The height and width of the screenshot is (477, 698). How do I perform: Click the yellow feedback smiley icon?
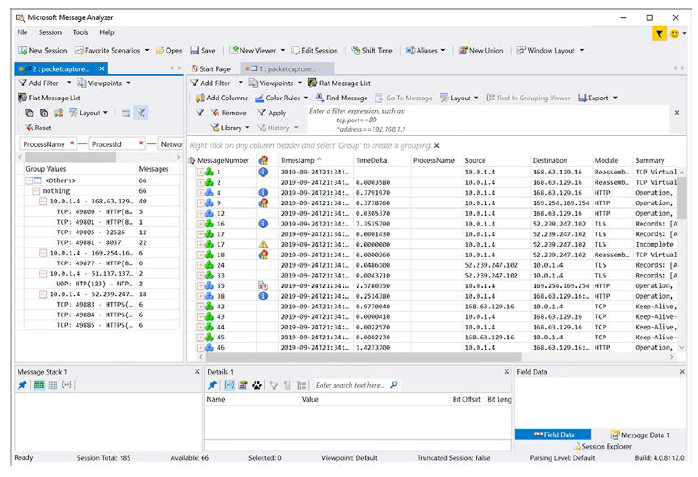pyautogui.click(x=674, y=33)
